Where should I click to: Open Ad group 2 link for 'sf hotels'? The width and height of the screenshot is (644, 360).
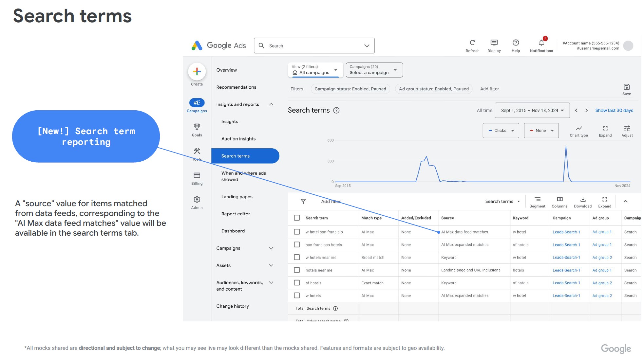(x=602, y=283)
